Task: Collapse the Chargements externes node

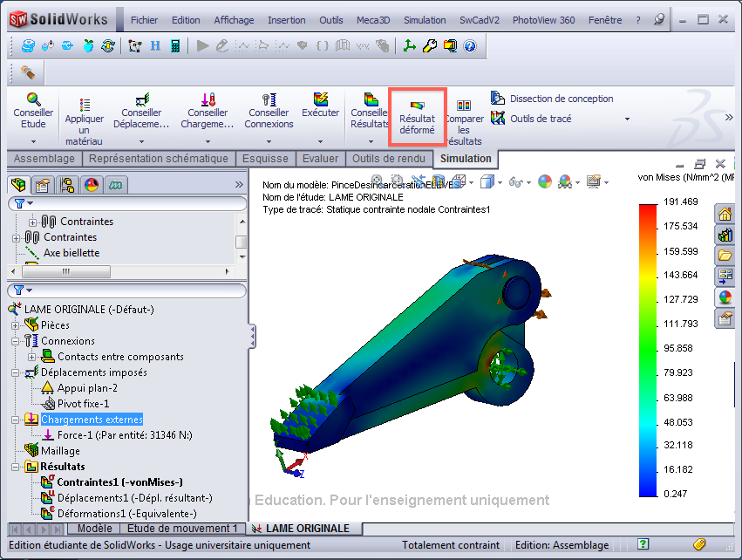Action: pyautogui.click(x=15, y=420)
